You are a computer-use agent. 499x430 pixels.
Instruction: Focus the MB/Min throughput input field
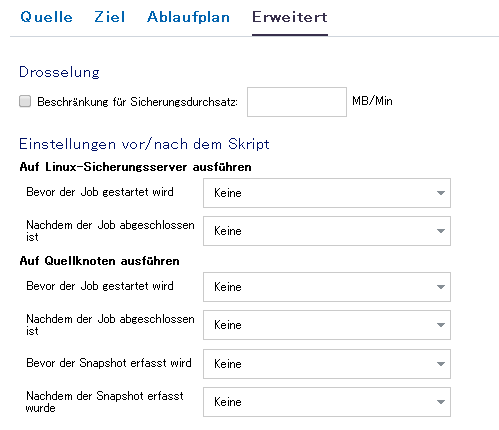[297, 102]
